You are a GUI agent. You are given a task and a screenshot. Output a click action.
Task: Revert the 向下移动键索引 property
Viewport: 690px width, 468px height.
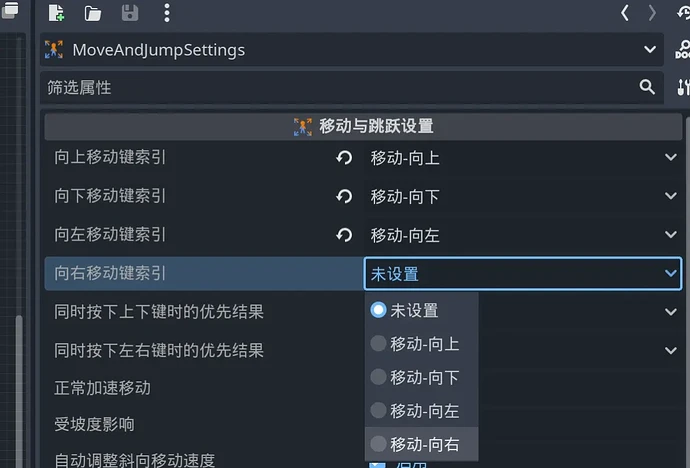click(344, 197)
